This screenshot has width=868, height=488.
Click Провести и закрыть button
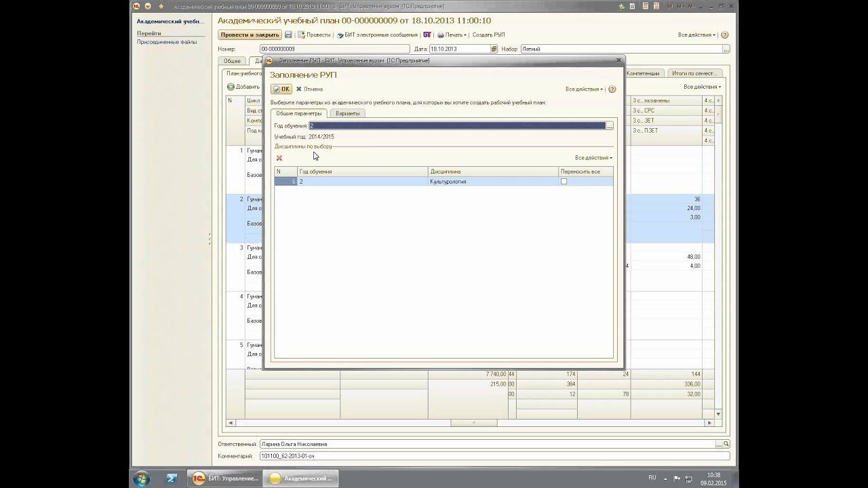click(x=250, y=35)
